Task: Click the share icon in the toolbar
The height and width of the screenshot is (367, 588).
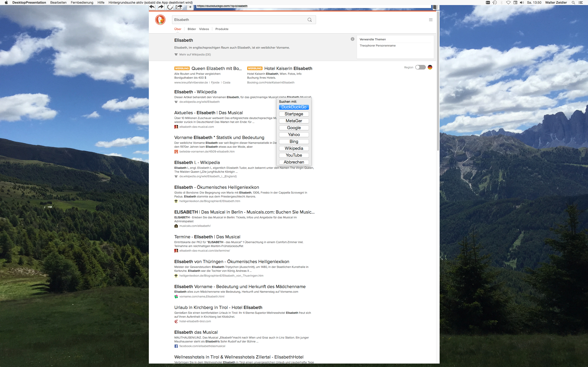Action: pos(179,7)
